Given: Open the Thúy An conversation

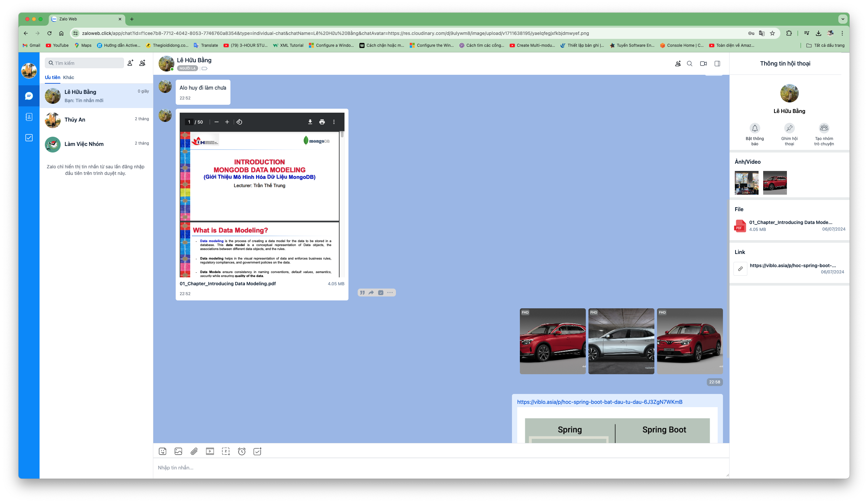Looking at the screenshot, I should coord(96,120).
